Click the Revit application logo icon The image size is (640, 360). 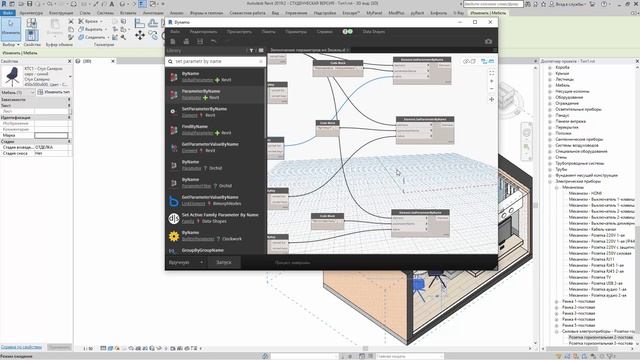pyautogui.click(x=4, y=4)
